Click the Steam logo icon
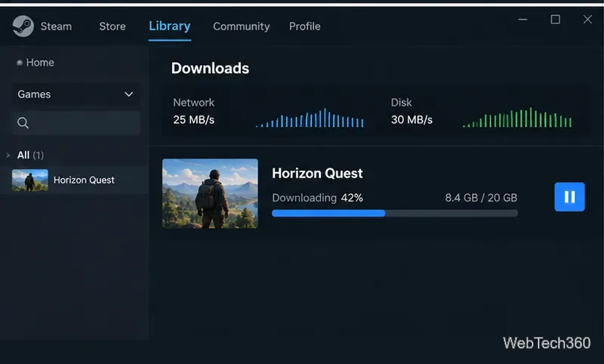The image size is (604, 364). tap(23, 26)
